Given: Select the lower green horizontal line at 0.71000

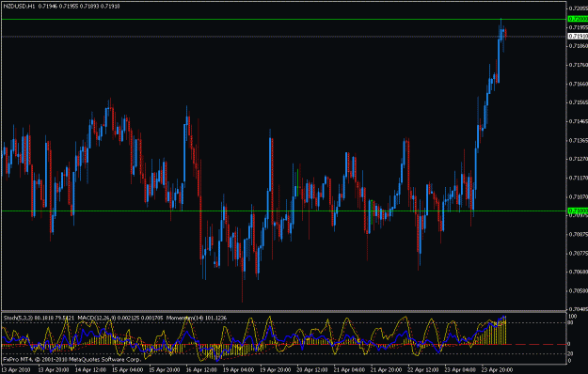Looking at the screenshot, I should click(284, 211).
